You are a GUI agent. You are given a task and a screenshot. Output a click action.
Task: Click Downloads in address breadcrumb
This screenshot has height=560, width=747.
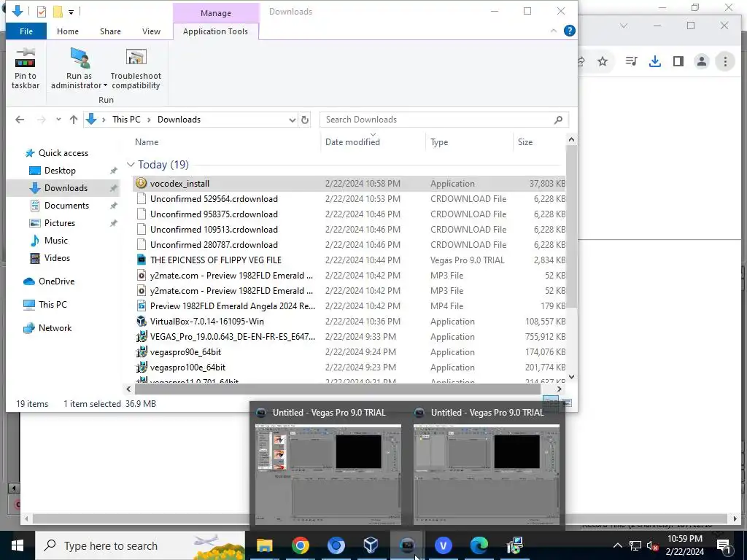click(x=179, y=120)
